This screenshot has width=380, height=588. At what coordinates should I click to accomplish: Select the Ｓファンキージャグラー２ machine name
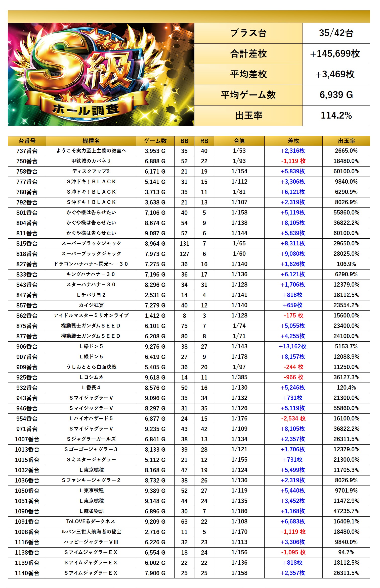tap(91, 480)
